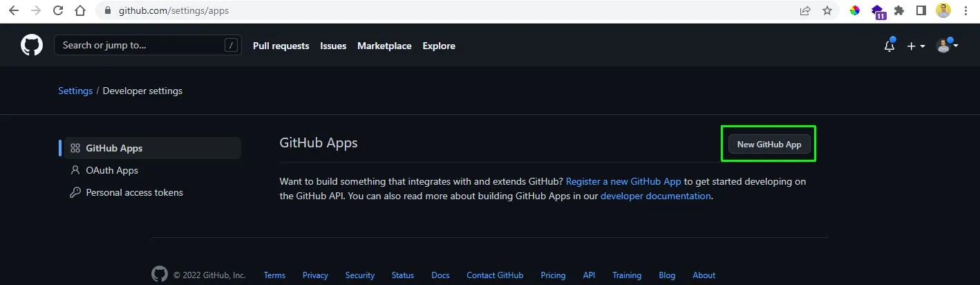The width and height of the screenshot is (980, 285).
Task: Click the GitHub octocat logo in header
Action: pos(32,46)
